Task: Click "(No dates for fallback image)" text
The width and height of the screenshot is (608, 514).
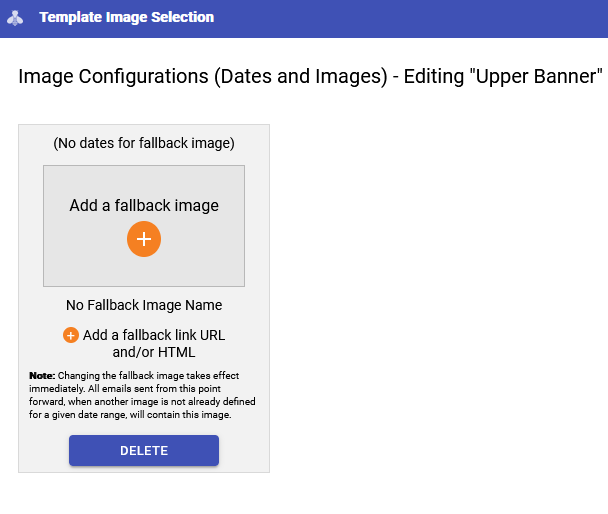Action: [x=144, y=143]
